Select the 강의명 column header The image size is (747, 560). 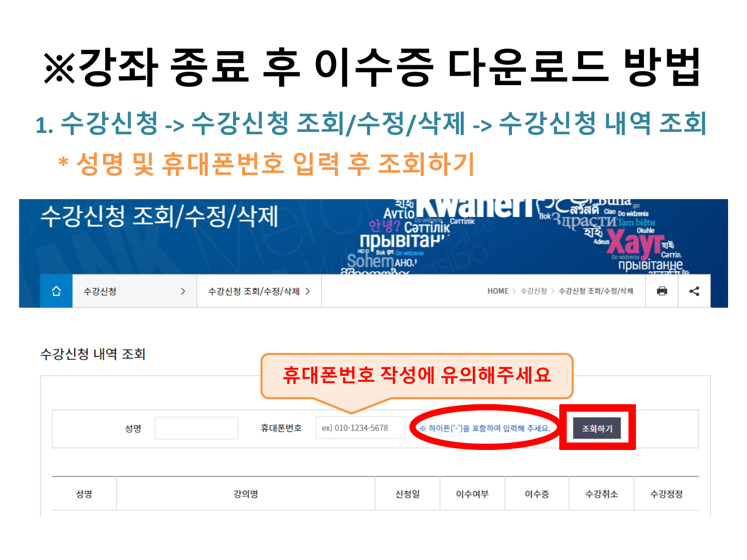pyautogui.click(x=246, y=494)
